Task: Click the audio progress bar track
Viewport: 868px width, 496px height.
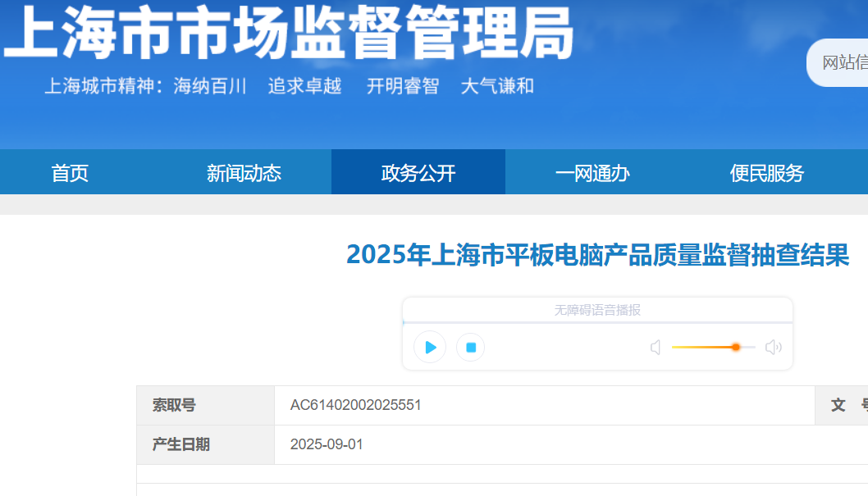Action: pyautogui.click(x=597, y=323)
